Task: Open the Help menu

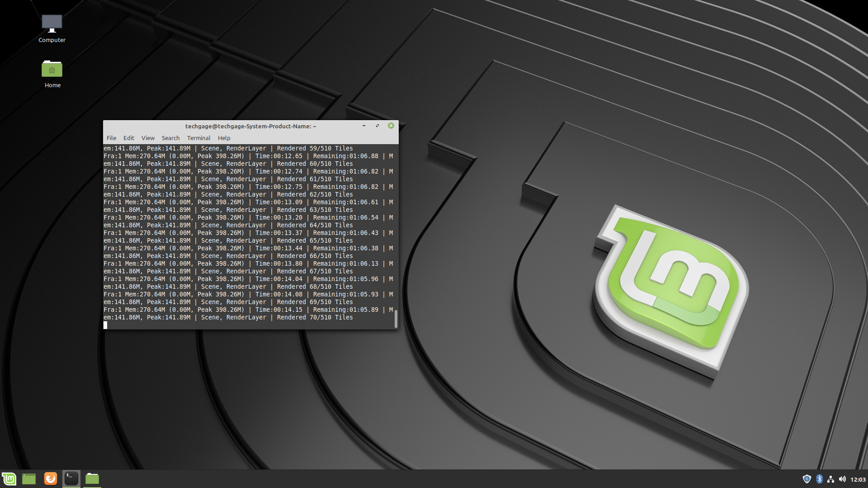Action: click(224, 138)
